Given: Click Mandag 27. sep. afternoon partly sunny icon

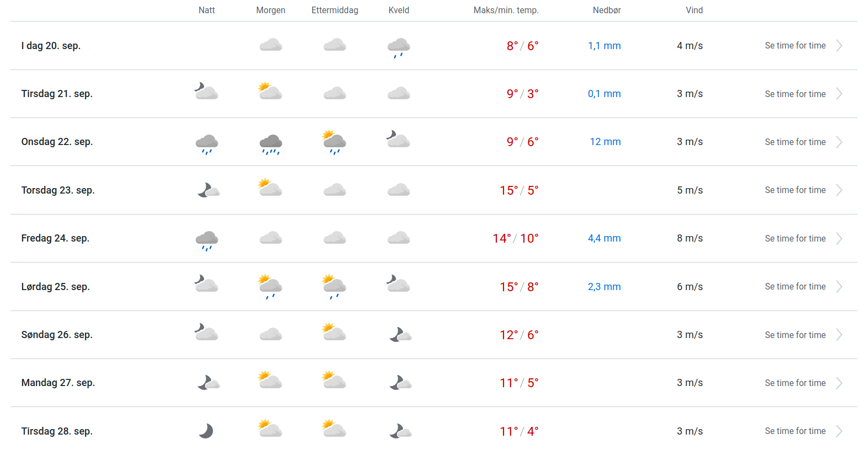Looking at the screenshot, I should [x=334, y=380].
